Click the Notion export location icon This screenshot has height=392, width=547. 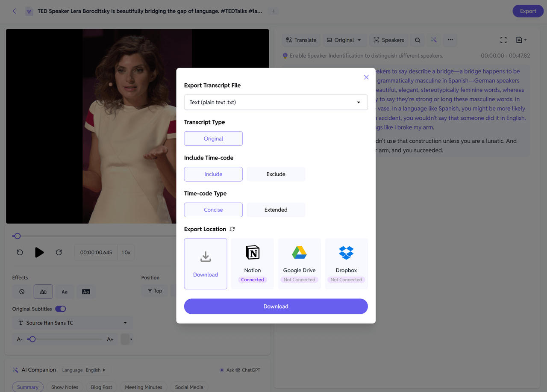click(253, 253)
